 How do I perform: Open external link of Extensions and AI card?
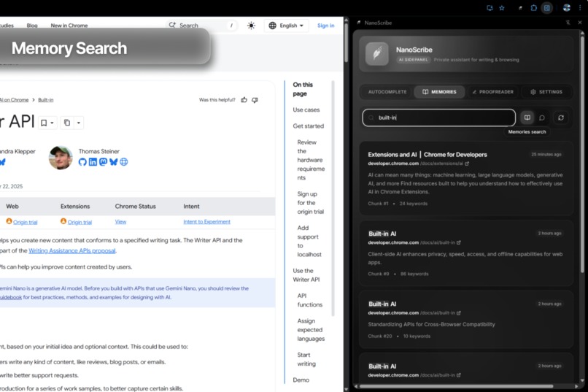coord(467,164)
